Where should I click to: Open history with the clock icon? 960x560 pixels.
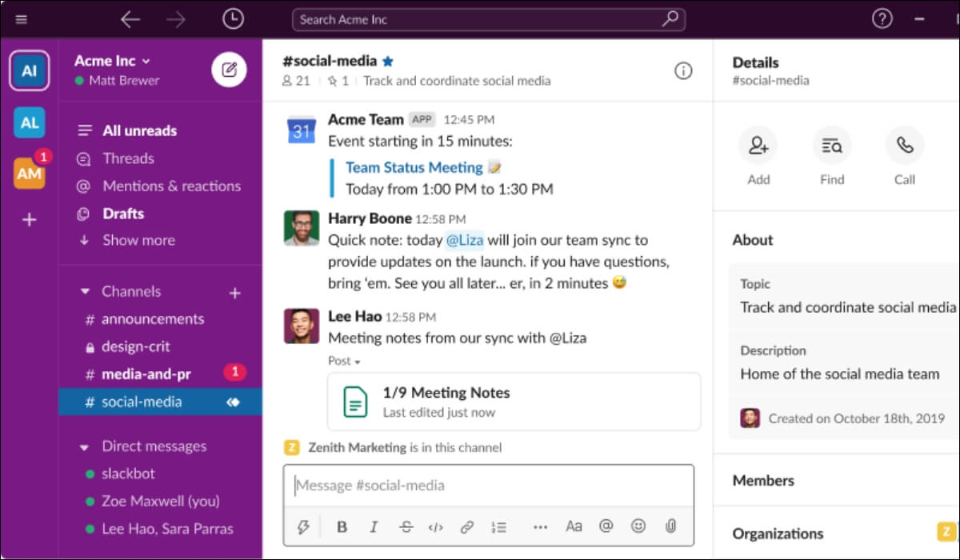(233, 19)
